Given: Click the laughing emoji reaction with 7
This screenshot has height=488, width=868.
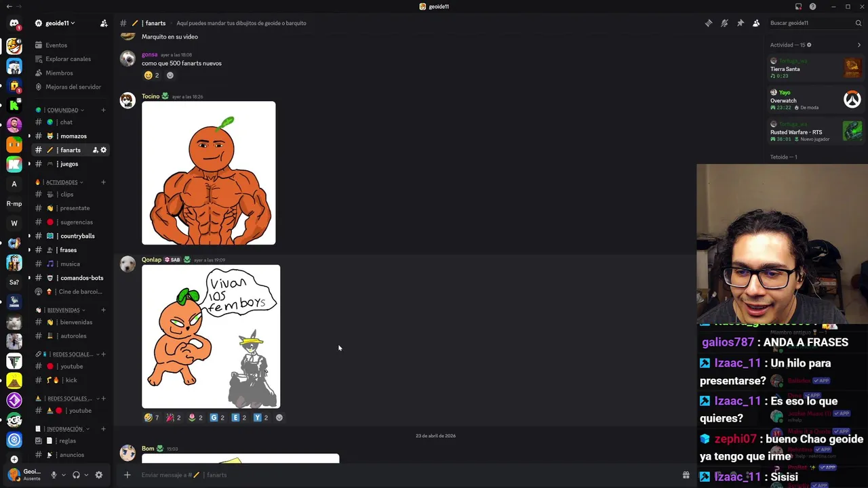Looking at the screenshot, I should click(152, 418).
